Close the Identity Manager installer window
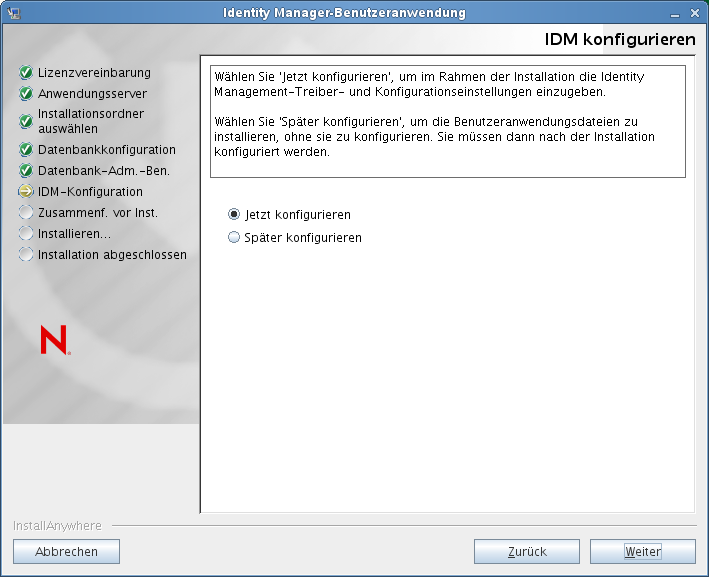The width and height of the screenshot is (709, 577). pyautogui.click(x=695, y=13)
